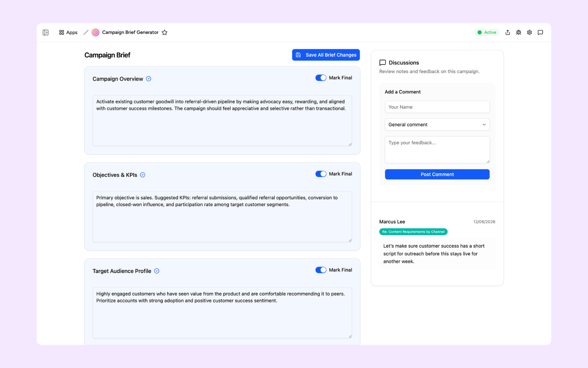Open the chat bubble icon in top bar

540,32
